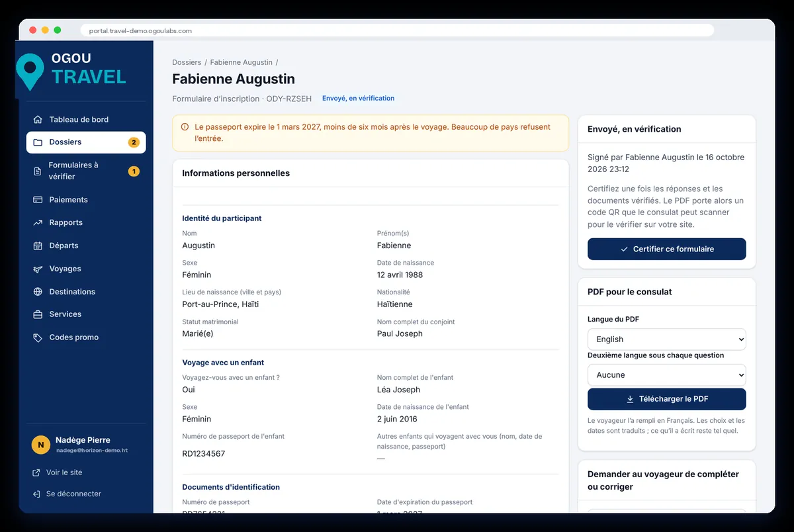
Task: Open the Langue du PDF dropdown
Action: point(667,339)
